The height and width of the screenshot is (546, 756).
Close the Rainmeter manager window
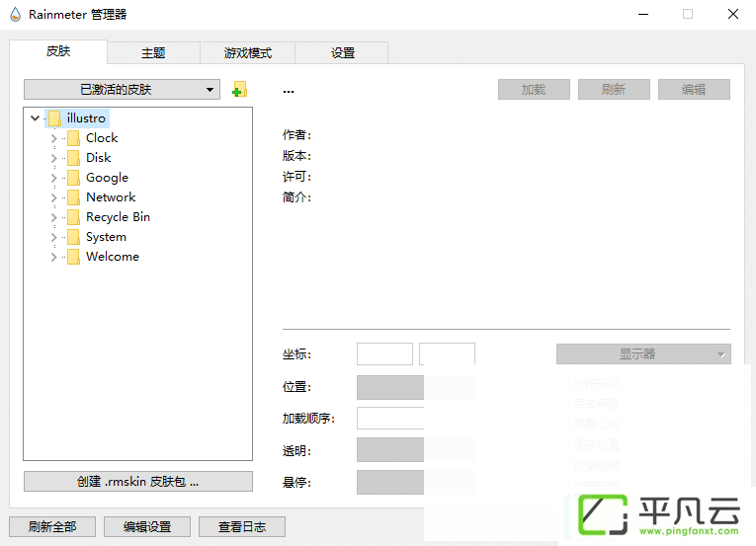(733, 15)
